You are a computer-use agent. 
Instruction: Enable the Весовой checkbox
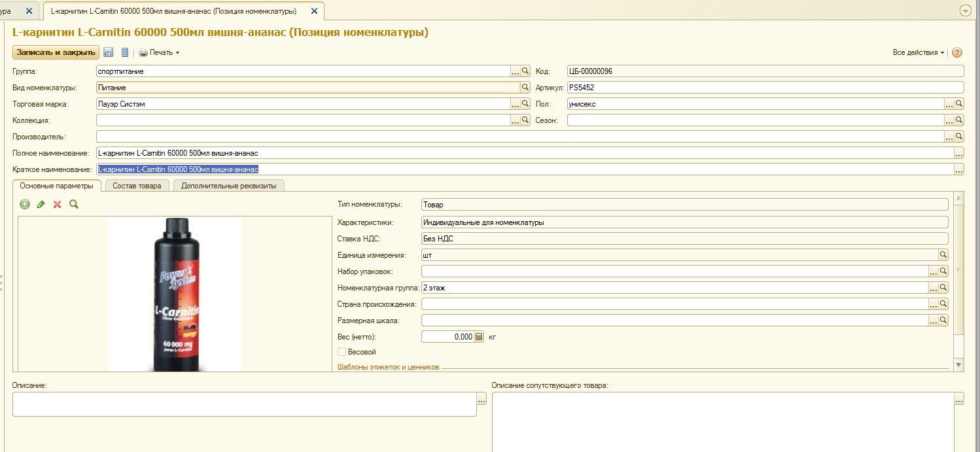click(342, 352)
